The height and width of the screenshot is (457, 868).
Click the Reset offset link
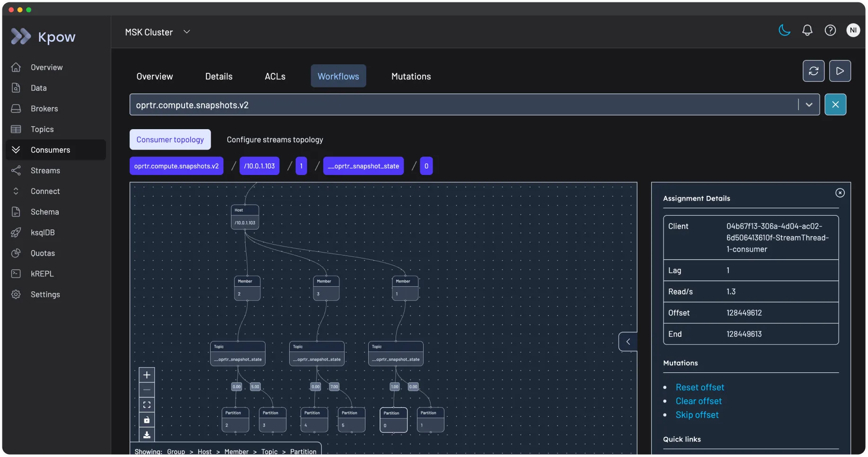coord(700,387)
